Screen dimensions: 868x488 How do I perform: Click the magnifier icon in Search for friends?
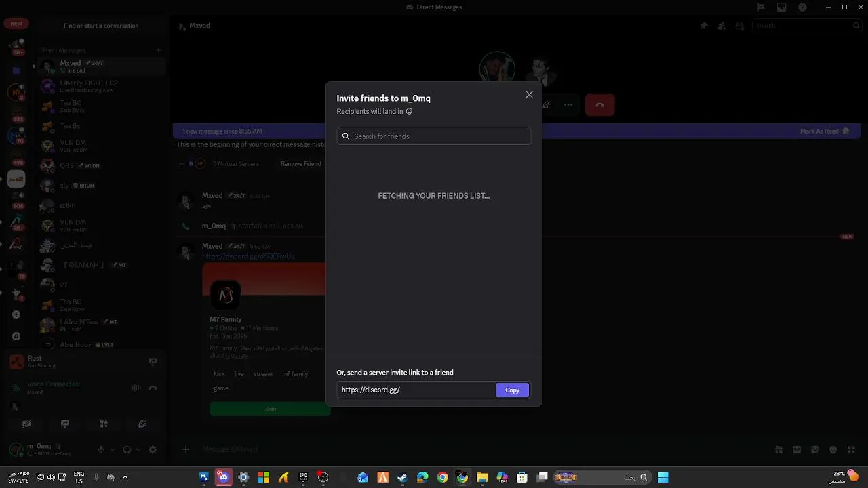pos(346,136)
